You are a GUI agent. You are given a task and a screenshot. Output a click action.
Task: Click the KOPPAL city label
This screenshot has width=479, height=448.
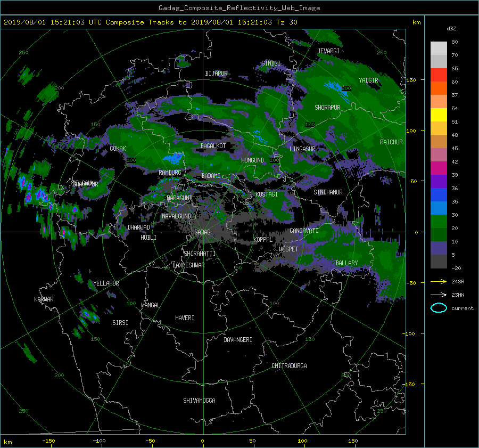coord(263,240)
